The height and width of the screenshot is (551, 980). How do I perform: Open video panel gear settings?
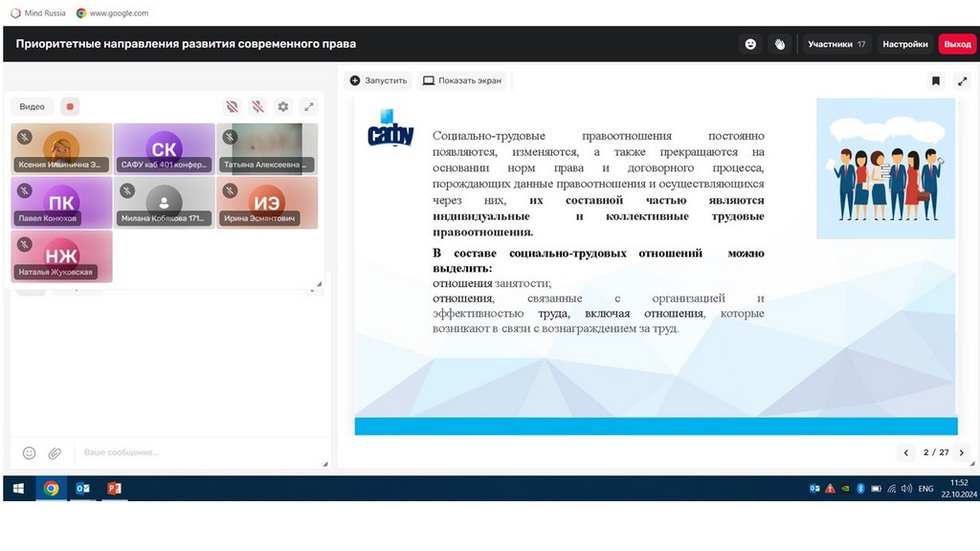(x=282, y=107)
